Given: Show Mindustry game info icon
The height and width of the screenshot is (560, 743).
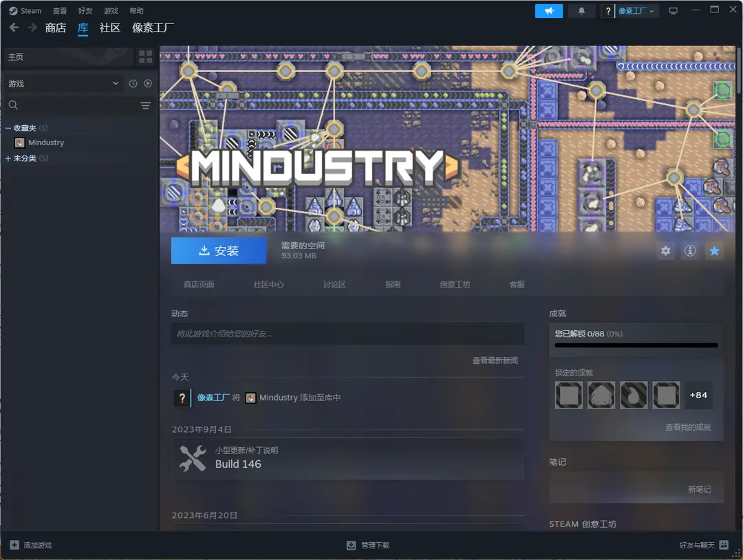Looking at the screenshot, I should (x=690, y=250).
